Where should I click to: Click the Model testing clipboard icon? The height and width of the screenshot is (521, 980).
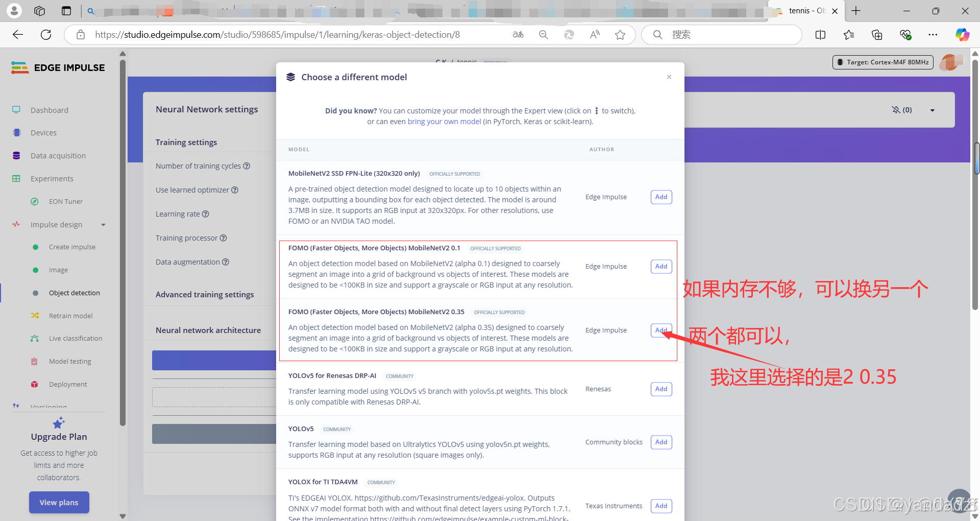(x=34, y=362)
